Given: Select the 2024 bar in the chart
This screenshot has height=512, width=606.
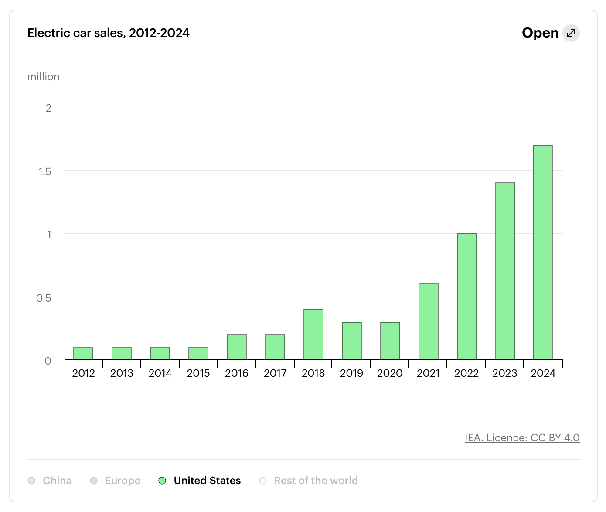Looking at the screenshot, I should click(543, 252).
